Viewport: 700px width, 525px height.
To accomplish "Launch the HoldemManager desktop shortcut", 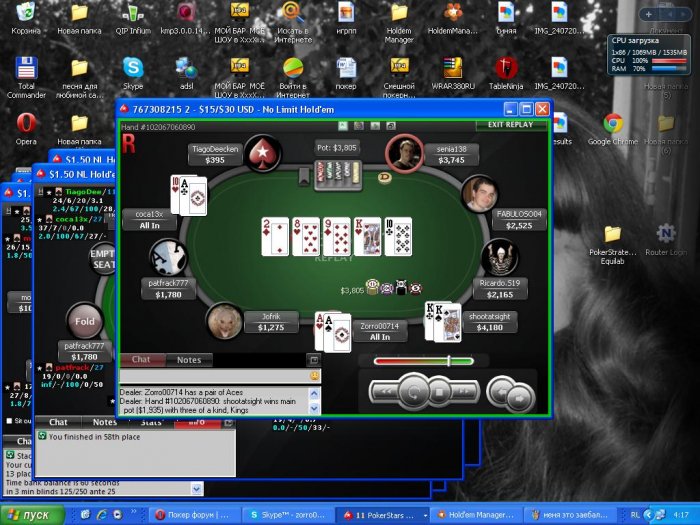I will click(453, 19).
